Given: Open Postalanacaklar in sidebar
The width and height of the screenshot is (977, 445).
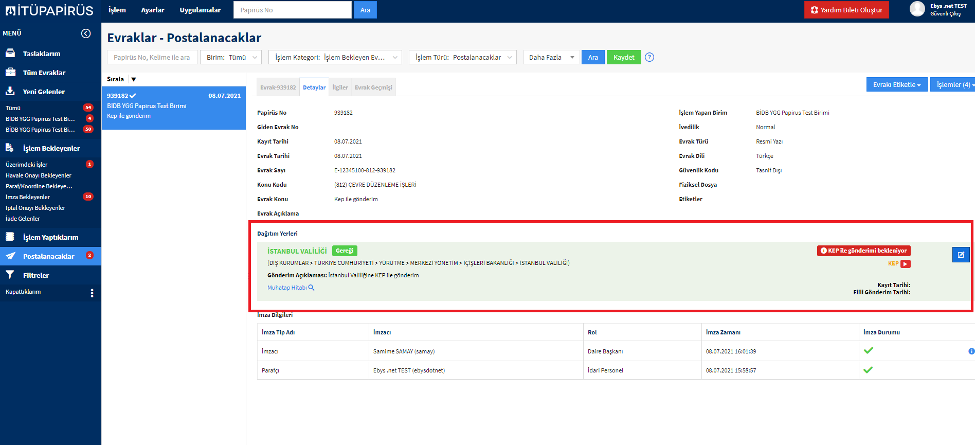Looking at the screenshot, I should pos(50,256).
